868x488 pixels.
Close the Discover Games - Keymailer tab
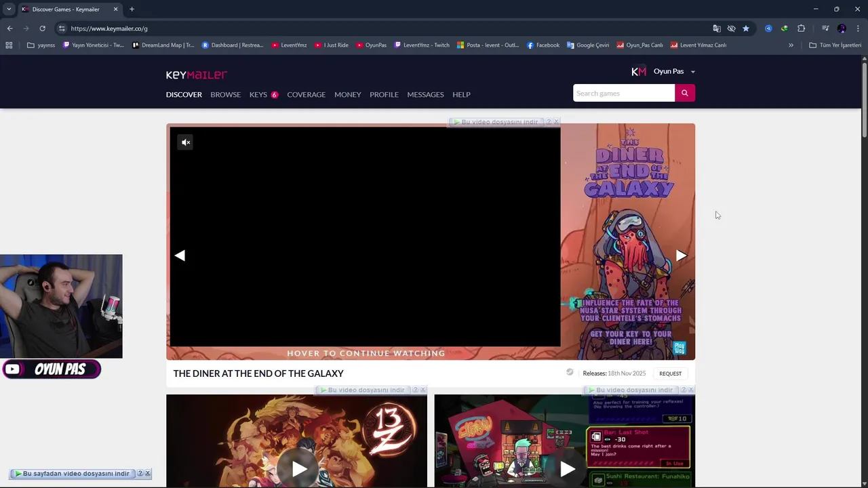115,9
